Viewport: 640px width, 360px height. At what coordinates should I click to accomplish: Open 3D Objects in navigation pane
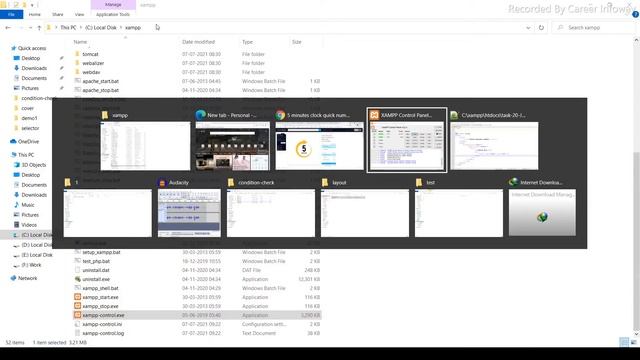click(x=33, y=164)
